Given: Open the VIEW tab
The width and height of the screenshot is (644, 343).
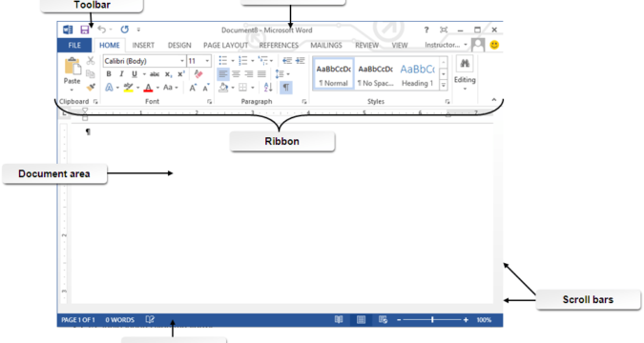Looking at the screenshot, I should click(399, 45).
